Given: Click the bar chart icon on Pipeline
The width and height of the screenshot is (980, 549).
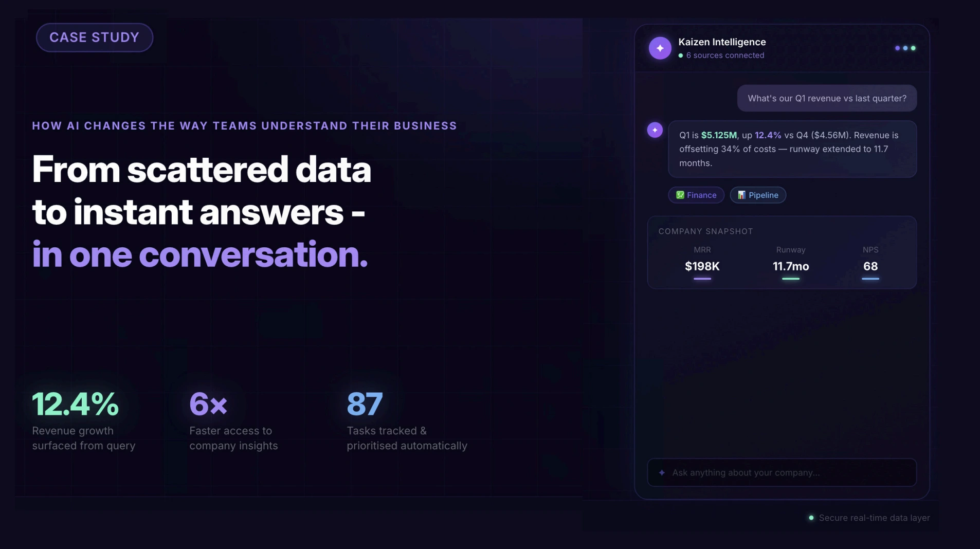Looking at the screenshot, I should pos(741,195).
